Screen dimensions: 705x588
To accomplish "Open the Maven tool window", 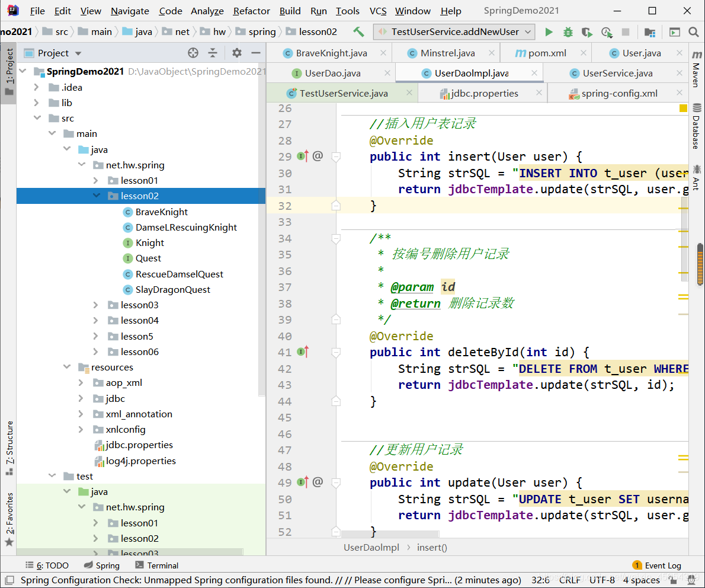I will pyautogui.click(x=697, y=68).
